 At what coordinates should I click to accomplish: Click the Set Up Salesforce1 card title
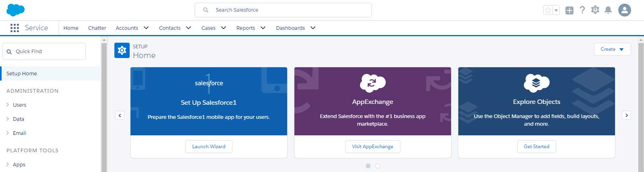click(209, 103)
